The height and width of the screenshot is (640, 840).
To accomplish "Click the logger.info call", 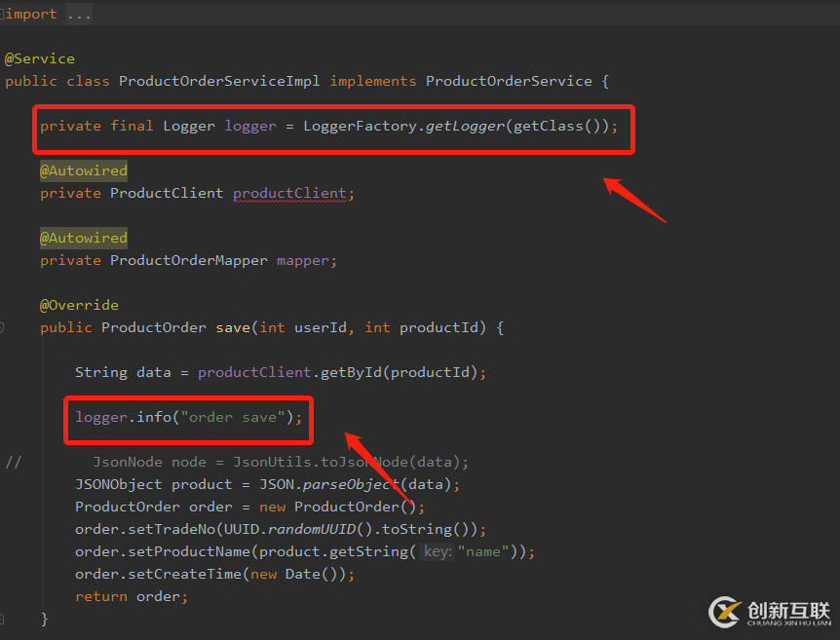I will pos(184,417).
